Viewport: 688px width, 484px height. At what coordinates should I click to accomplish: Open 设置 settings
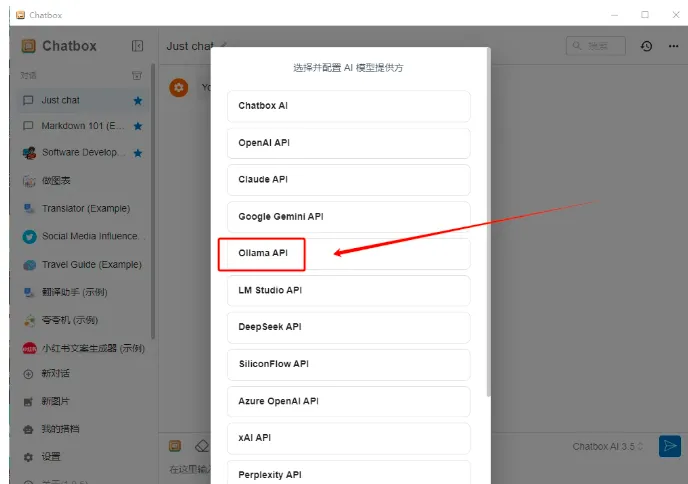pyautogui.click(x=51, y=457)
